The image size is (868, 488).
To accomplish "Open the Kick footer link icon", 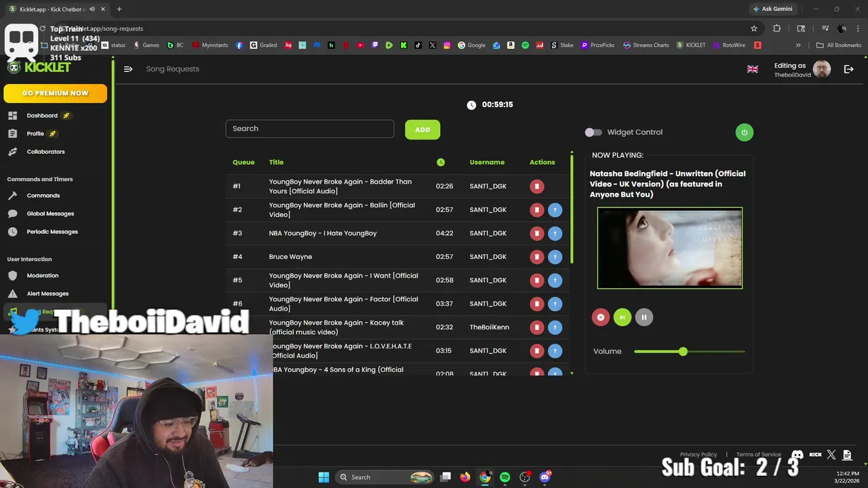I will pyautogui.click(x=816, y=455).
